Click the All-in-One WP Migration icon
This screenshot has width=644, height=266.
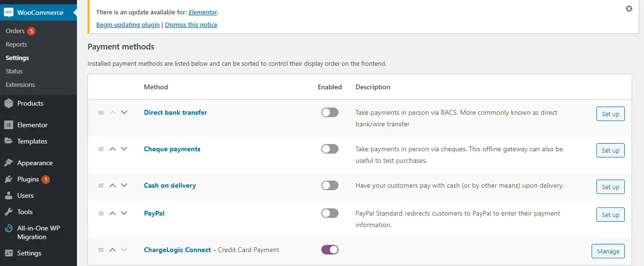coord(8,229)
